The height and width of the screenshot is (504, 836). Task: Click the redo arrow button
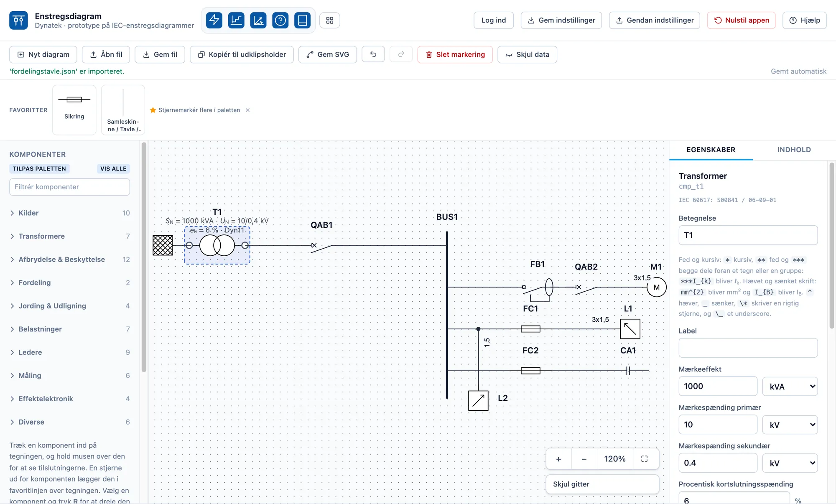coord(401,54)
